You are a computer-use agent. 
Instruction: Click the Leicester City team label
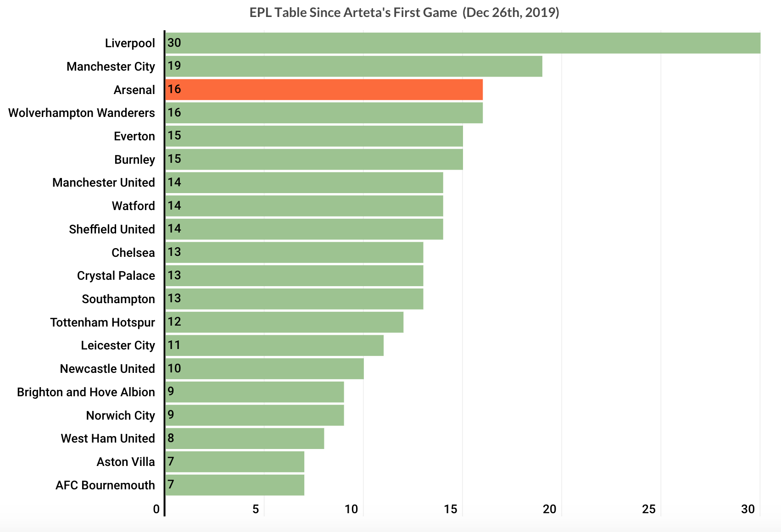tap(118, 345)
